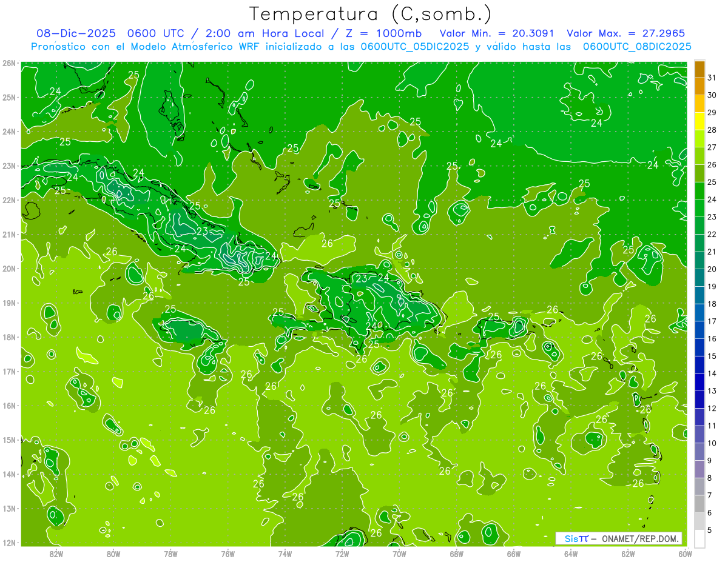Click the valid-until stamp '0600UTC_08DIC2025'
Screen dimensions: 728x562
637,47
